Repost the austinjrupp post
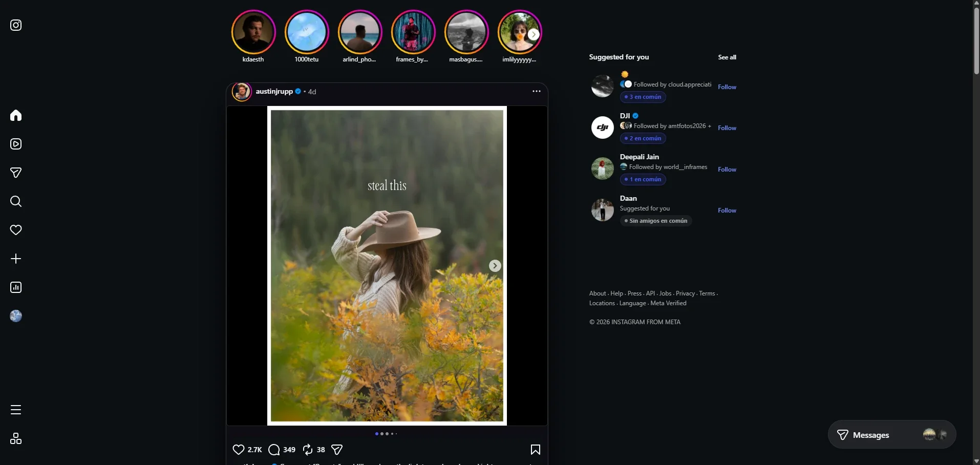 308,450
